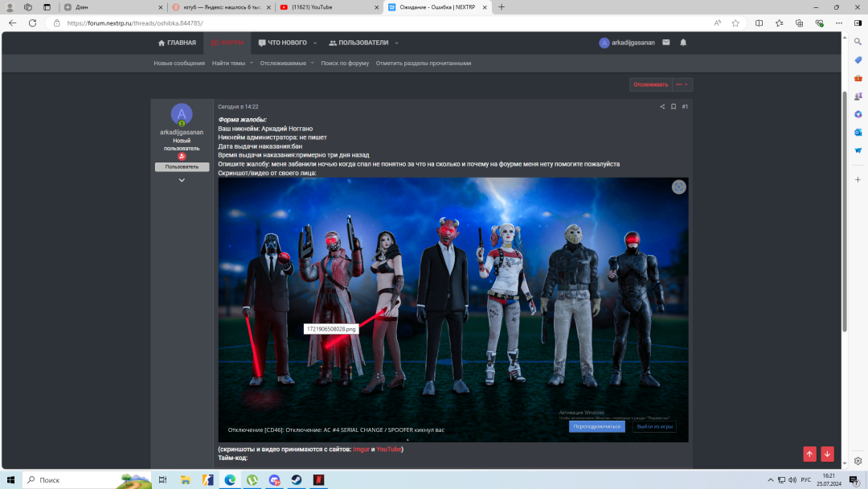Open the Edge favorites list
The image size is (868, 489).
pyautogui.click(x=779, y=23)
